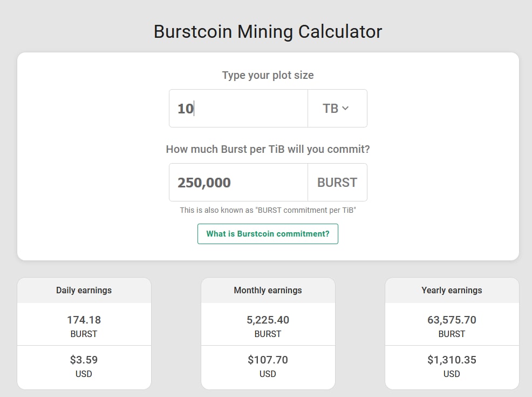Click the $1,310.35 USD yearly value
The height and width of the screenshot is (397, 532).
click(x=452, y=360)
